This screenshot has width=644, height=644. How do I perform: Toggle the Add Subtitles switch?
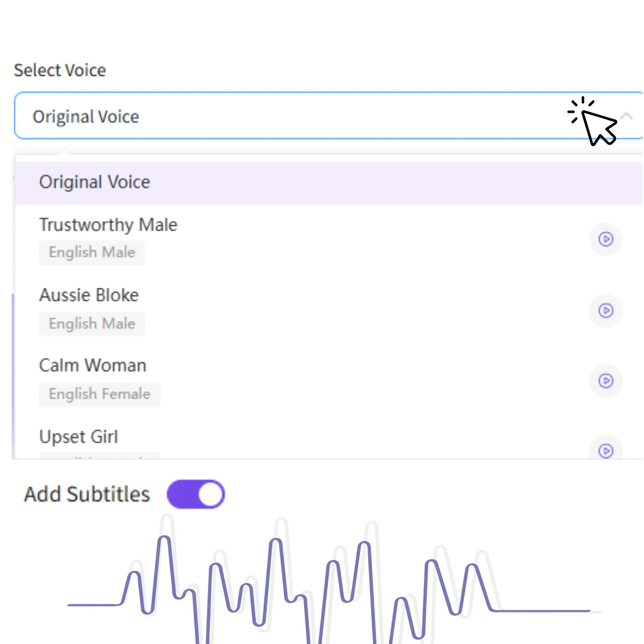[196, 494]
